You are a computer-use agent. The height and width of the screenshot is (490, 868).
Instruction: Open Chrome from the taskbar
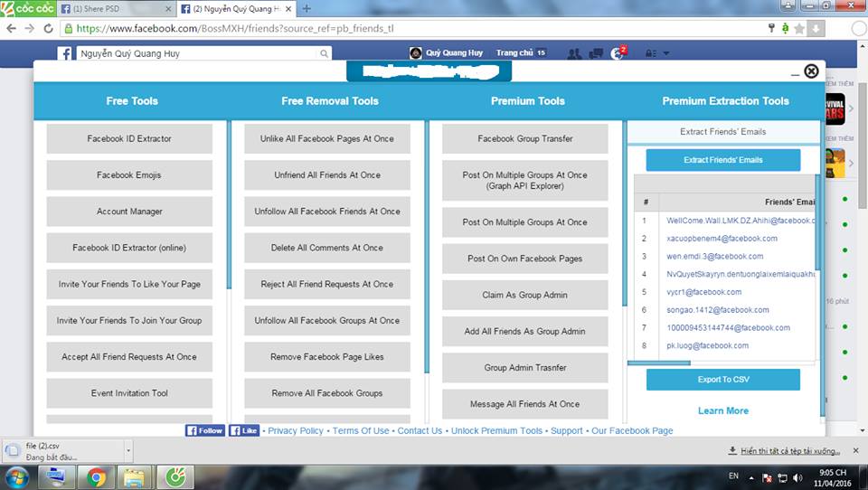[97, 476]
